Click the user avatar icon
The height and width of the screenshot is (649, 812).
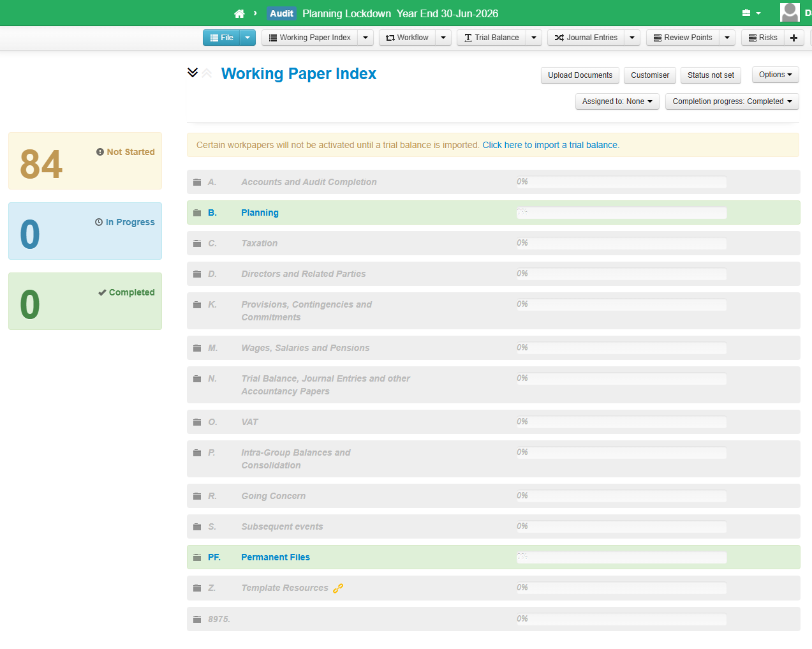tap(790, 12)
